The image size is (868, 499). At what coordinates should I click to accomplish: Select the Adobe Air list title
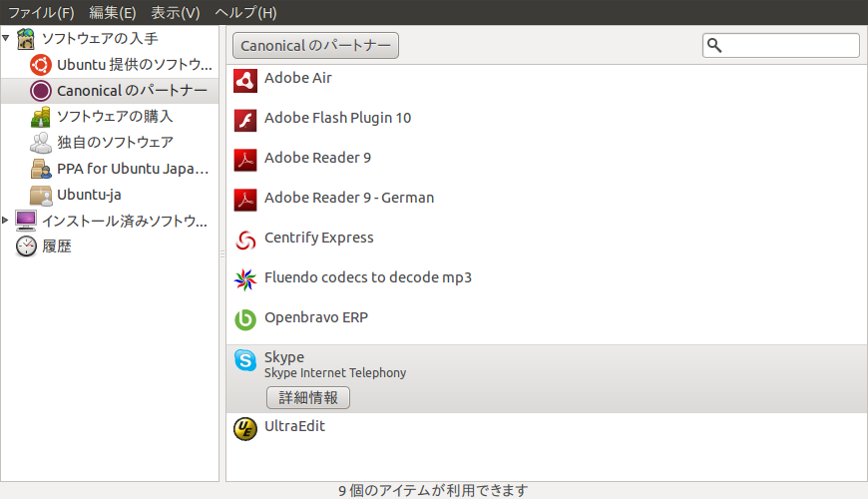(298, 78)
